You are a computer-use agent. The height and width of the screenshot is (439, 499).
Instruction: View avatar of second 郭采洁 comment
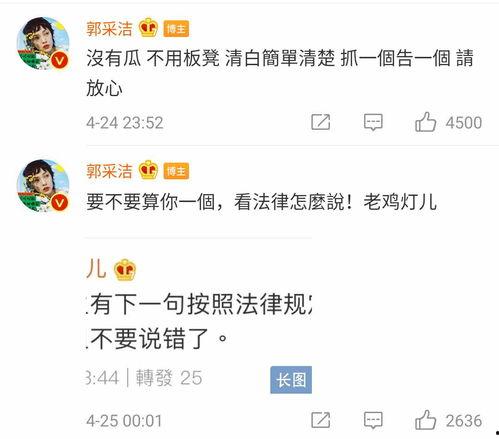43,186
